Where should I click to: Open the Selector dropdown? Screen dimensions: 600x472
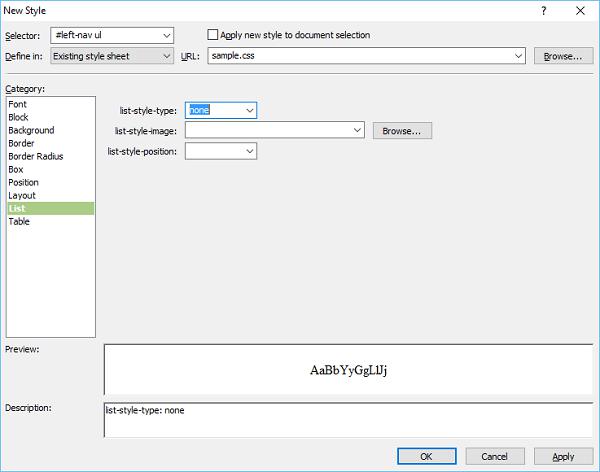pos(166,36)
